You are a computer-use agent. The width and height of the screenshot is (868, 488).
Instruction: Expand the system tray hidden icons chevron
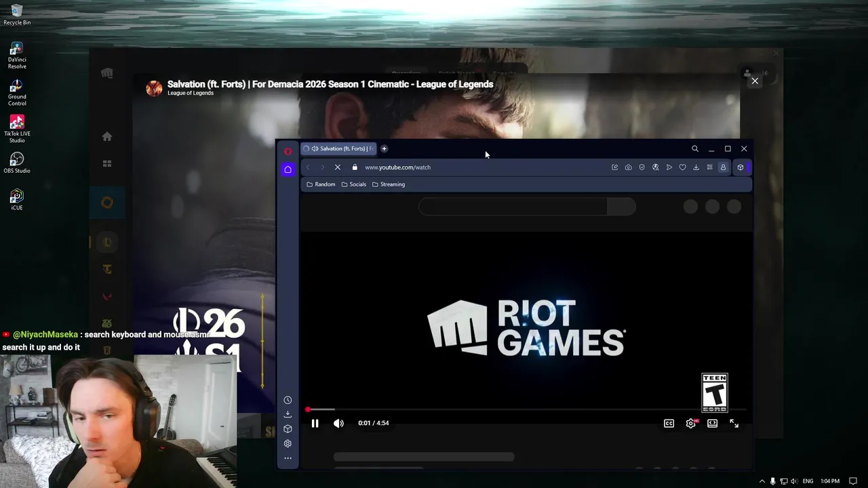(x=762, y=481)
